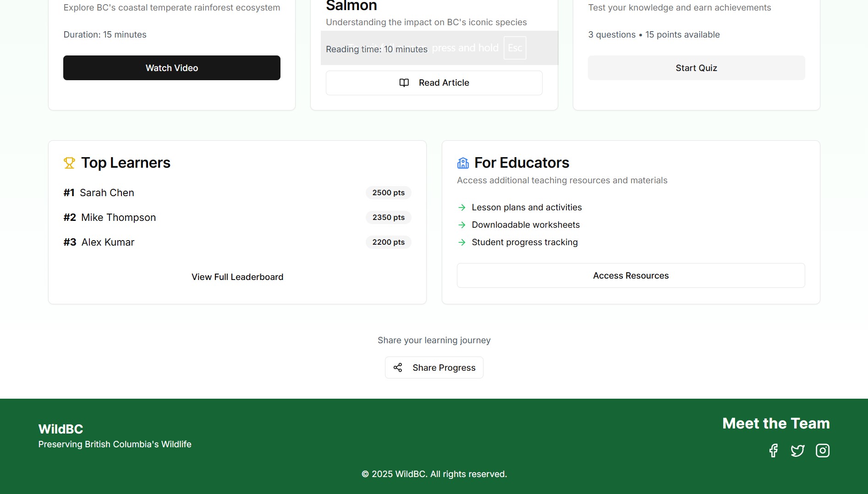Click arrow icon beside Student progress tracking
The height and width of the screenshot is (494, 868).
click(x=462, y=242)
